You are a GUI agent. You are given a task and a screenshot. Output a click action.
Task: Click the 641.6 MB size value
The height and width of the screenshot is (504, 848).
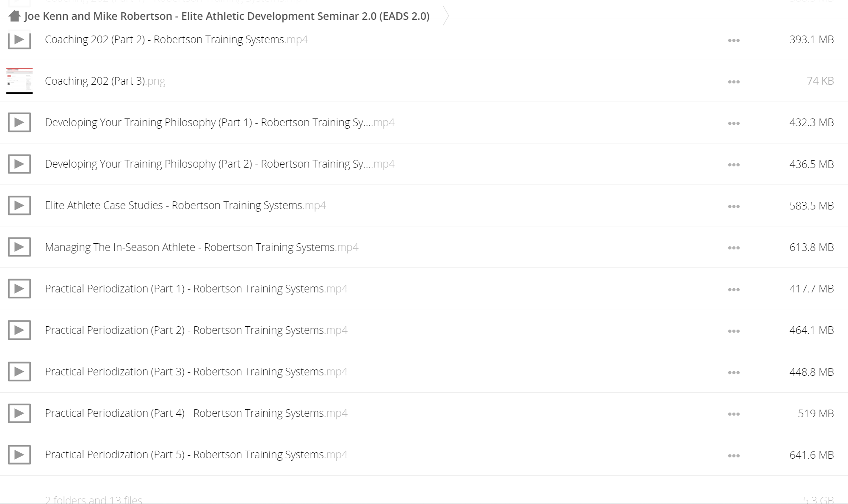tap(812, 455)
